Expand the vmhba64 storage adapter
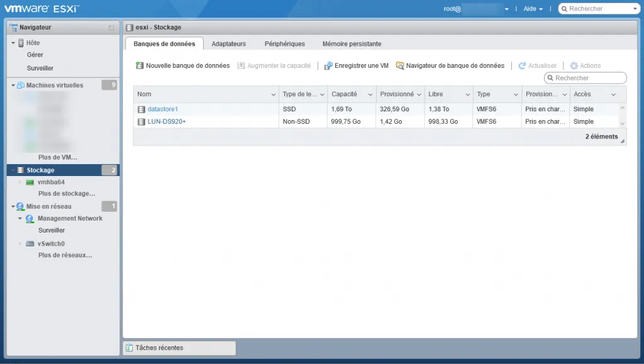 [20, 182]
